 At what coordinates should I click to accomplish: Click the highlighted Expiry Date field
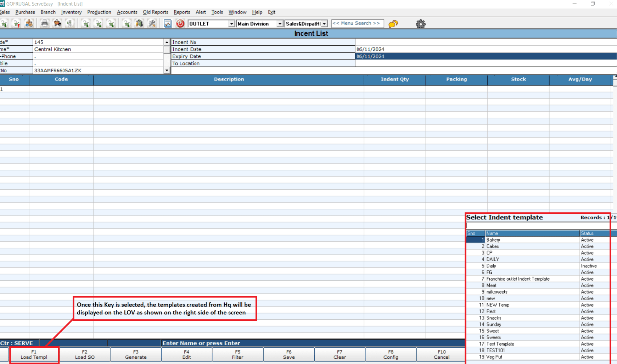coord(486,56)
